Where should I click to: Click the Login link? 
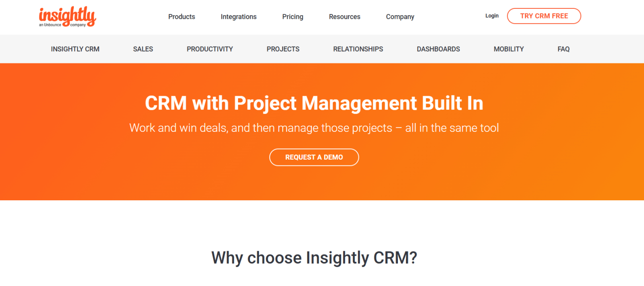pyautogui.click(x=491, y=16)
